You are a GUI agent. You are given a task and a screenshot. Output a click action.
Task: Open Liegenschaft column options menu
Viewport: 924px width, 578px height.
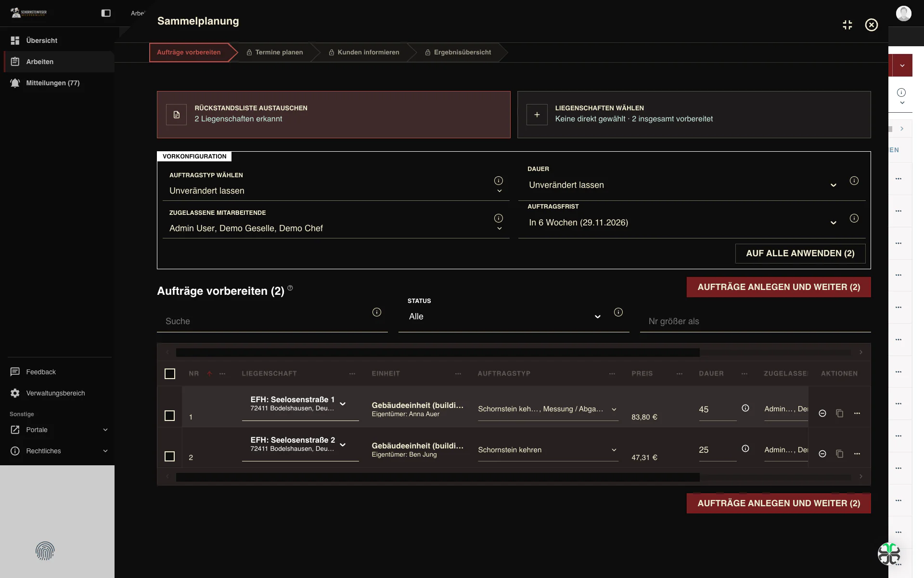tap(352, 374)
